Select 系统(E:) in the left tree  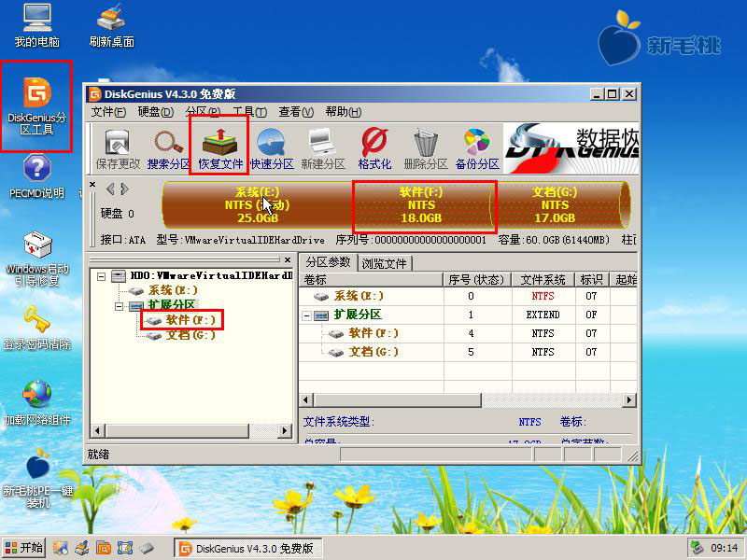pyautogui.click(x=163, y=290)
